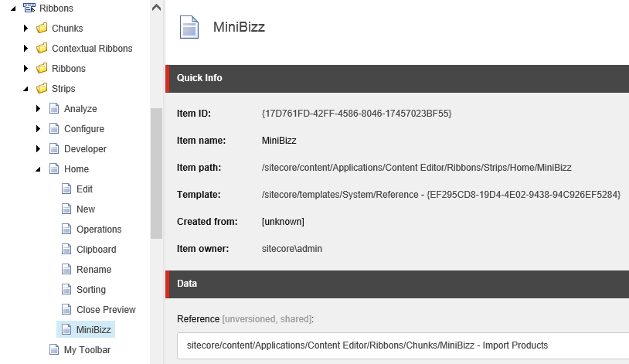Click the Chunks folder icon
The image size is (629, 364).
pyautogui.click(x=42, y=28)
